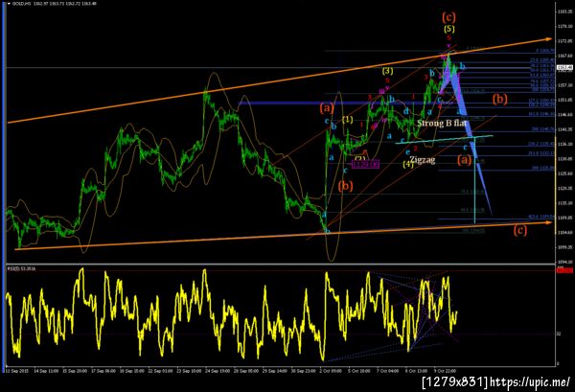
Task: Click the current price marker 1162.48 on price axis
Action: point(564,67)
